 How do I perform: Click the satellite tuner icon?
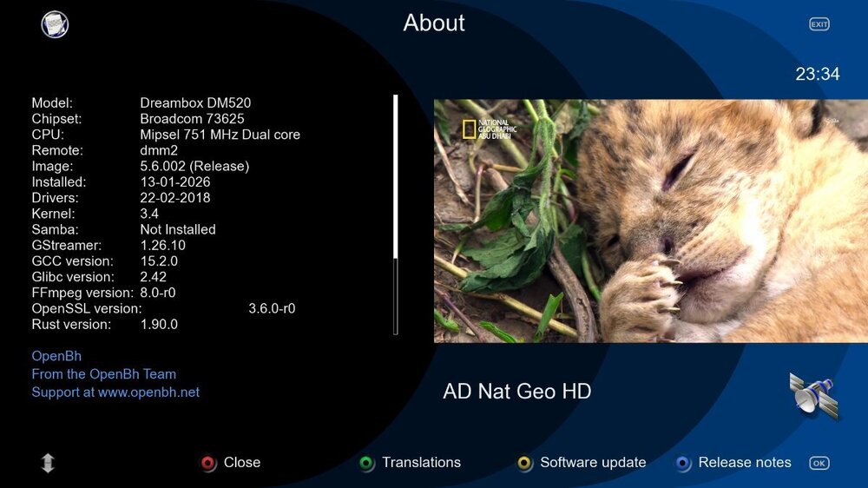(814, 395)
